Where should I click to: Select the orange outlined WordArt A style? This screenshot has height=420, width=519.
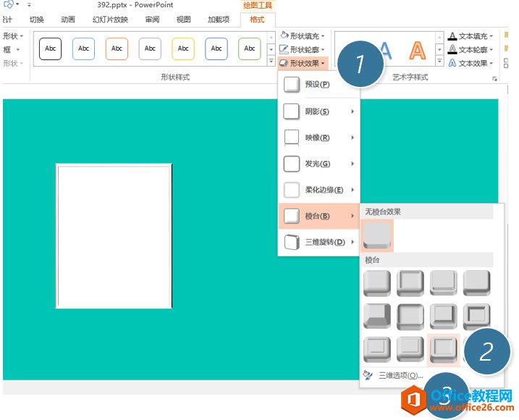(418, 50)
